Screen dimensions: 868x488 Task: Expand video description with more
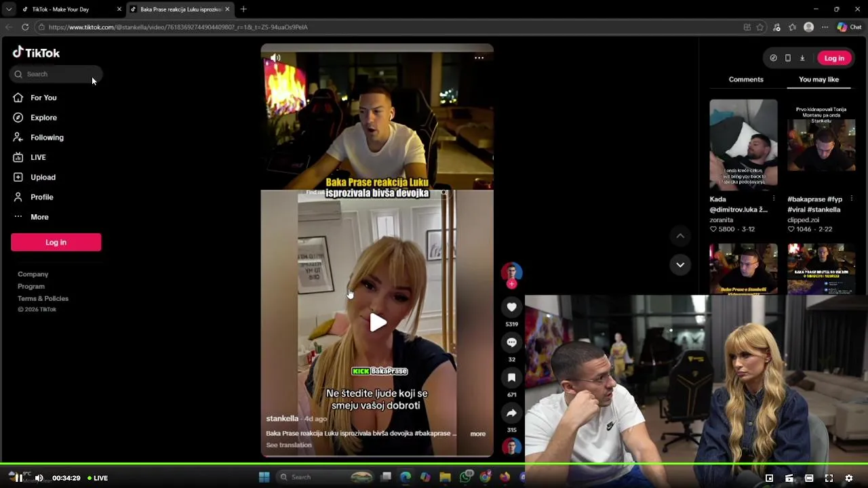(478, 434)
